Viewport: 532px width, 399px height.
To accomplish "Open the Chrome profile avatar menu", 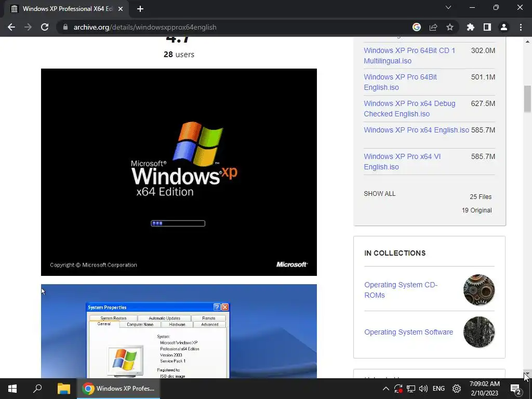I will pyautogui.click(x=504, y=27).
